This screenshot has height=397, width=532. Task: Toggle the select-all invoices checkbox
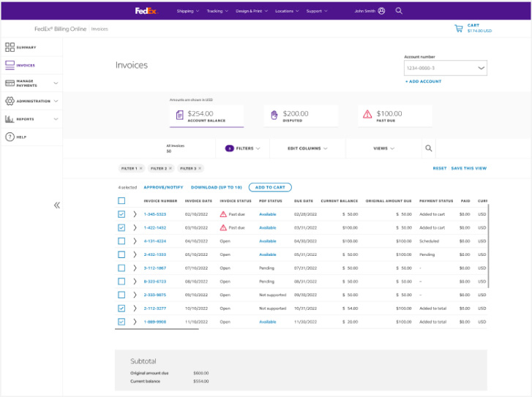pyautogui.click(x=121, y=200)
